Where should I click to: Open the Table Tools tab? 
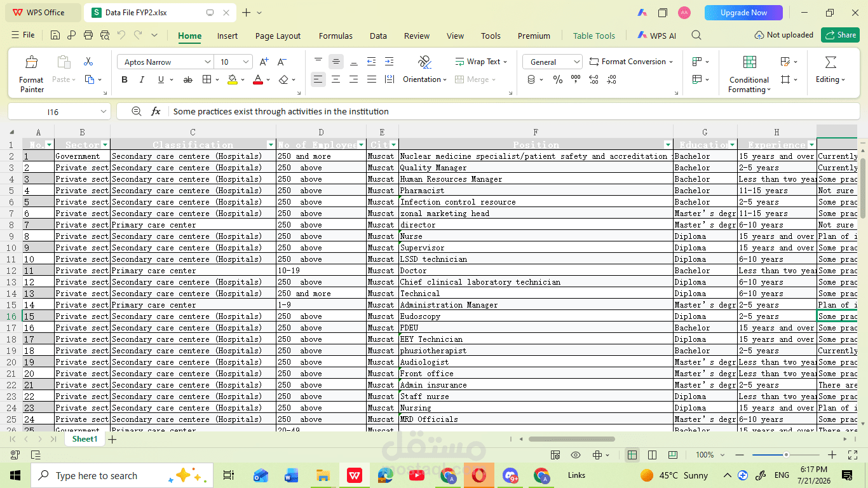[x=594, y=36]
